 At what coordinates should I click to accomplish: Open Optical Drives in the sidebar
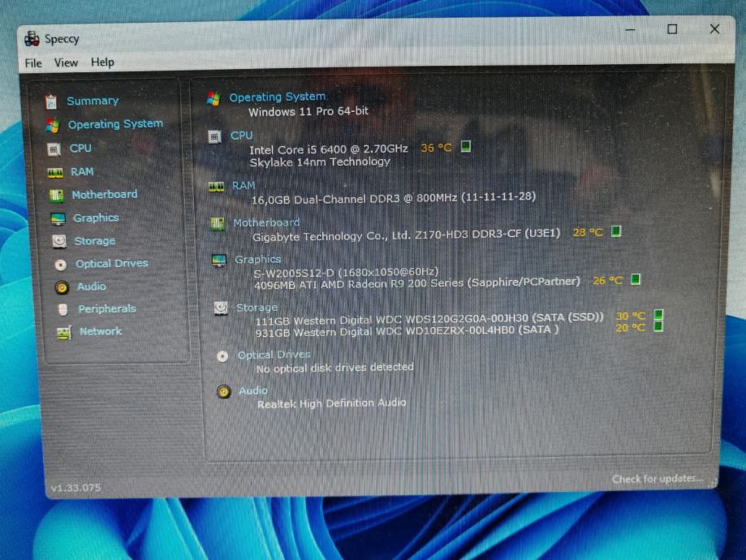tap(112, 263)
